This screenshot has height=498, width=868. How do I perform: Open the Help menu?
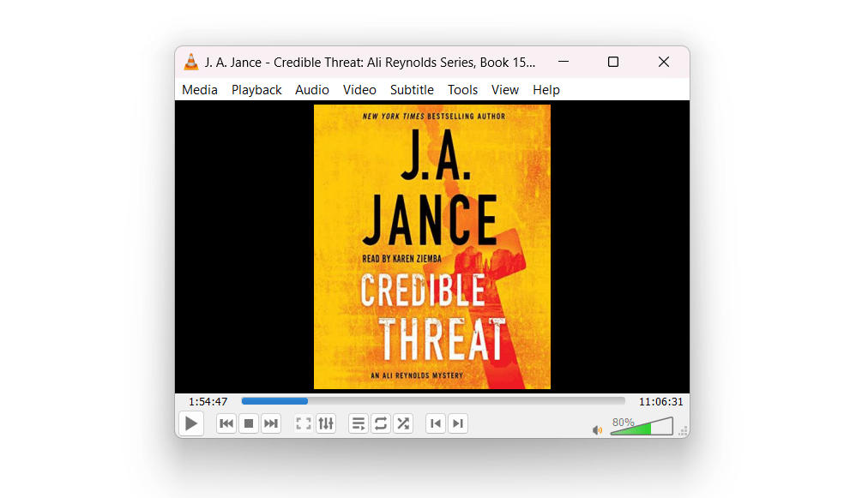point(546,90)
